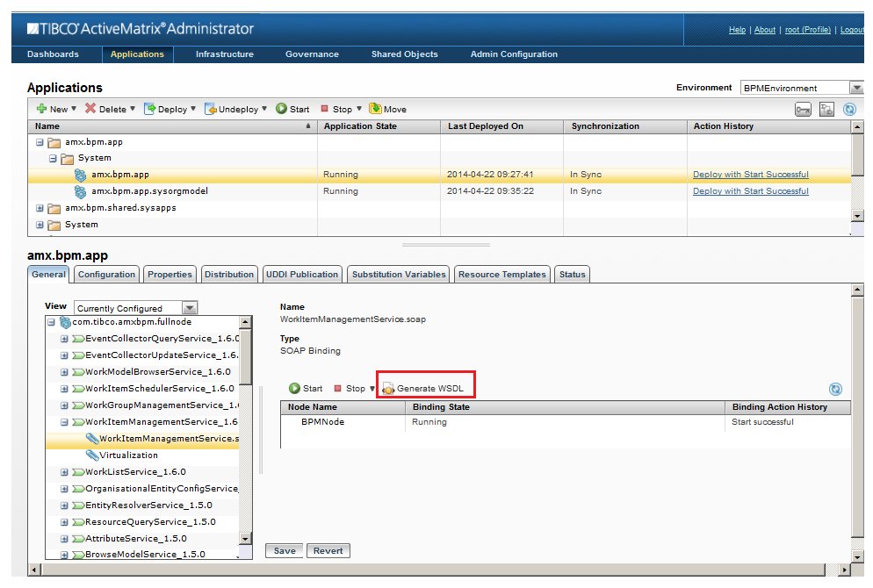The image size is (873, 588).
Task: Click the refresh icon above Binding Action History
Action: pyautogui.click(x=836, y=389)
